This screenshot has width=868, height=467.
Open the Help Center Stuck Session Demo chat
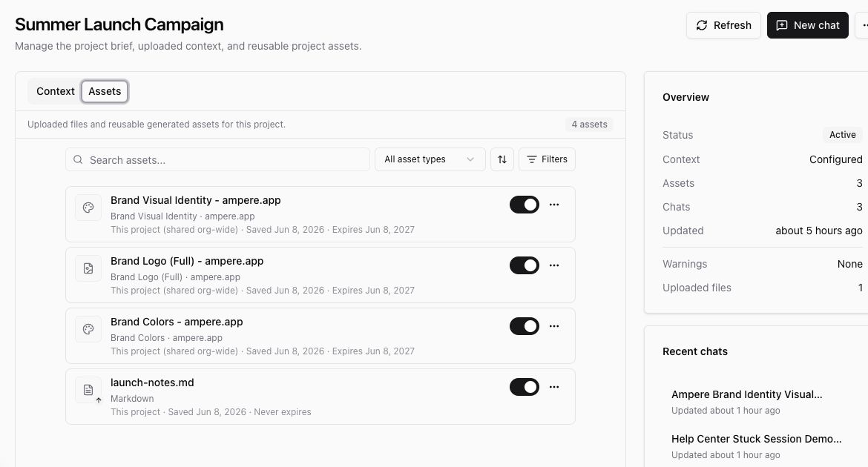(x=756, y=439)
